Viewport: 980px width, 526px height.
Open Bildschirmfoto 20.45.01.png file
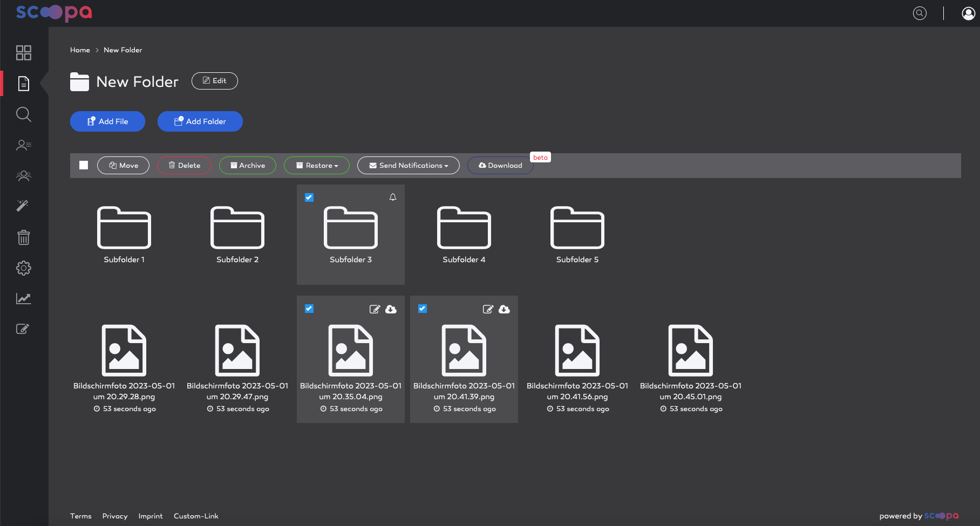pyautogui.click(x=691, y=359)
